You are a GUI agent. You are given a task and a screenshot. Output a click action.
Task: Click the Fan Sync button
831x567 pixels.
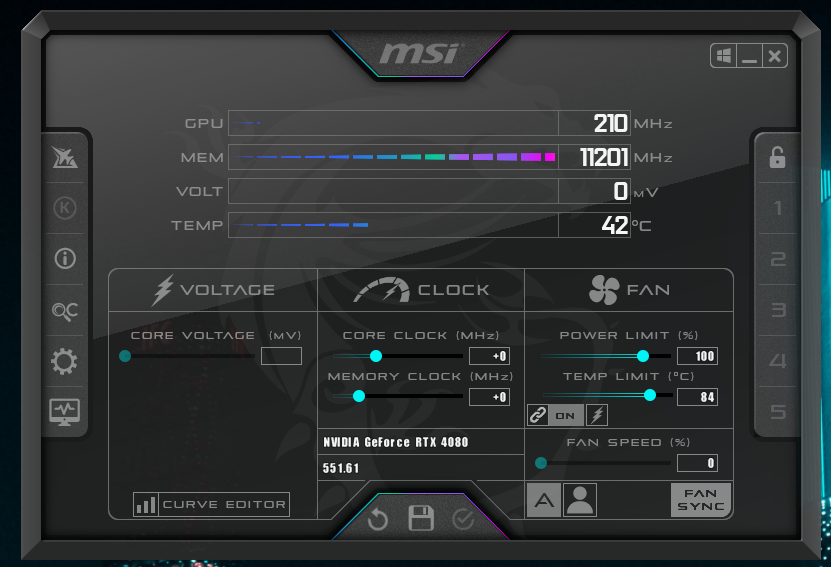701,500
